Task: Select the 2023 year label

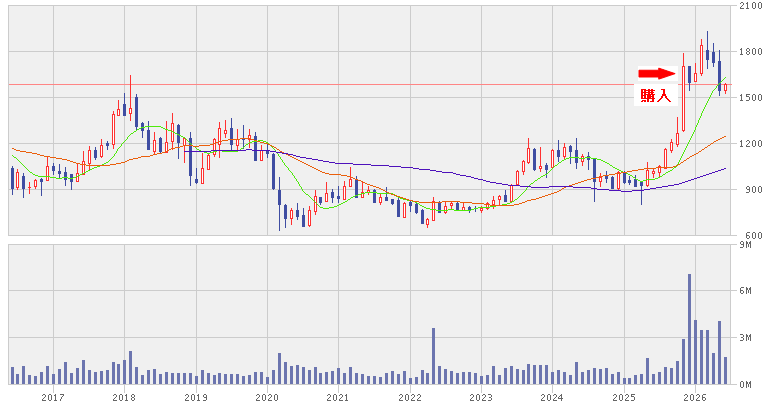Action: pos(481,397)
